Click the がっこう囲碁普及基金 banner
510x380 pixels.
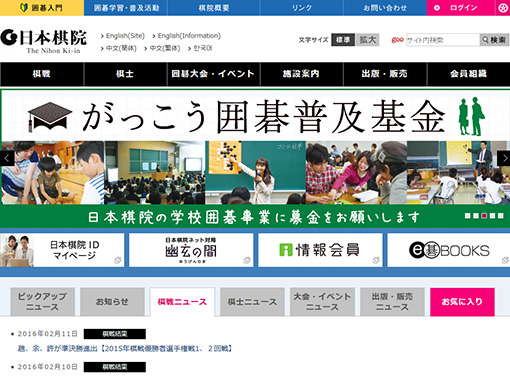click(255, 159)
